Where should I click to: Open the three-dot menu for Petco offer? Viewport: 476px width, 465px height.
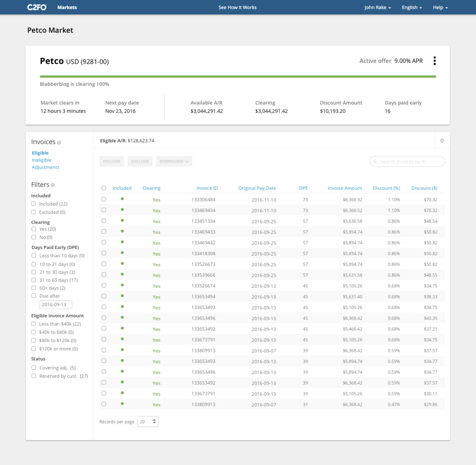434,61
